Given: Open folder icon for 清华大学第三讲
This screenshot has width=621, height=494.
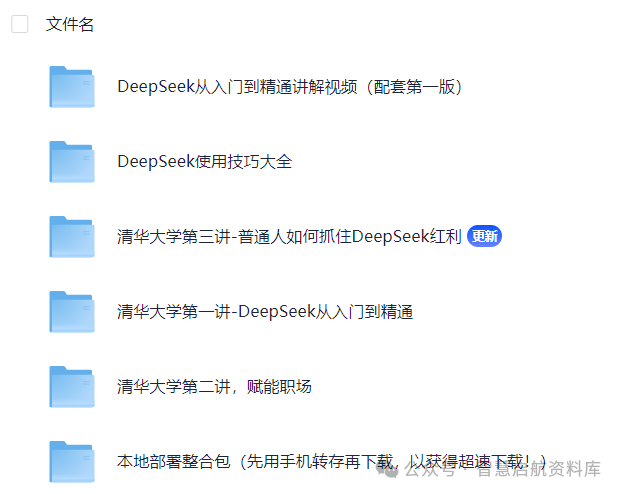Looking at the screenshot, I should tap(72, 237).
